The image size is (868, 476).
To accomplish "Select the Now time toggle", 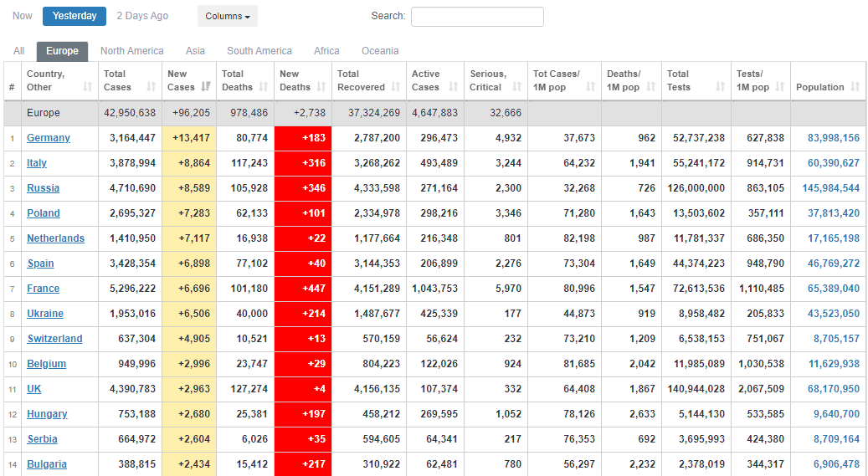I will click(23, 16).
